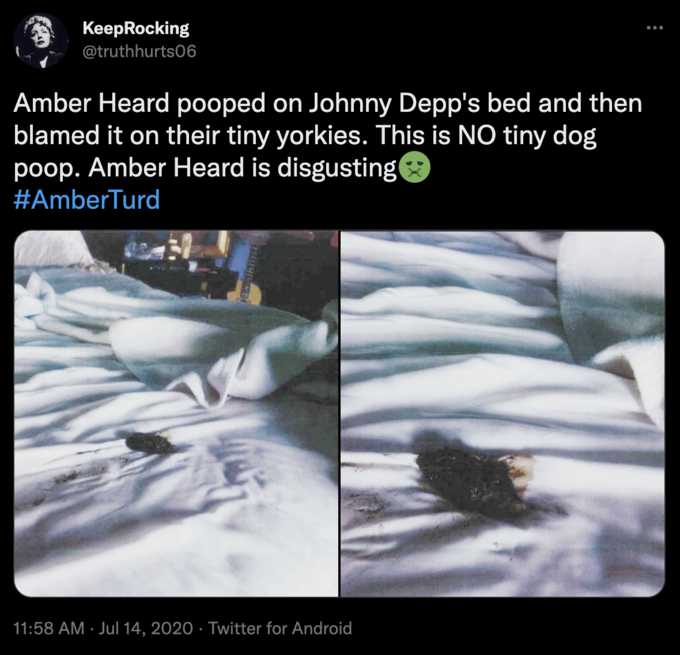
Task: Open the #AmberTurd hashtag
Action: pos(87,200)
